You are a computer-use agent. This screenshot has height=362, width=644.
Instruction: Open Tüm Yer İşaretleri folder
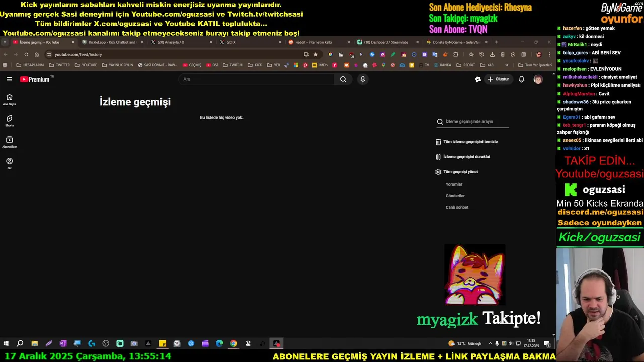[535, 65]
